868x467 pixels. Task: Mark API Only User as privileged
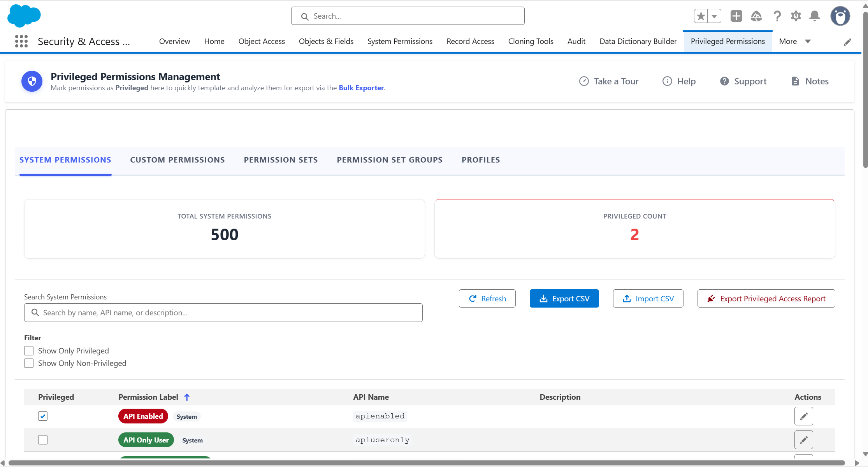pos(43,440)
